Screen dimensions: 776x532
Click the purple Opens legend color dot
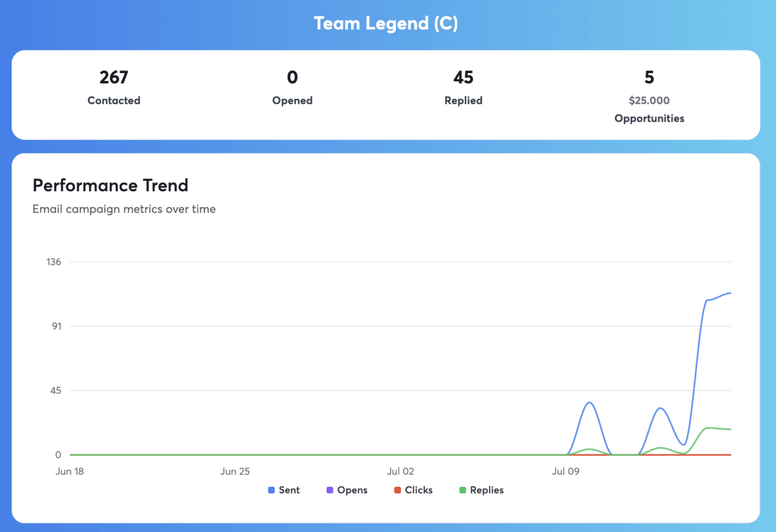[x=330, y=491]
